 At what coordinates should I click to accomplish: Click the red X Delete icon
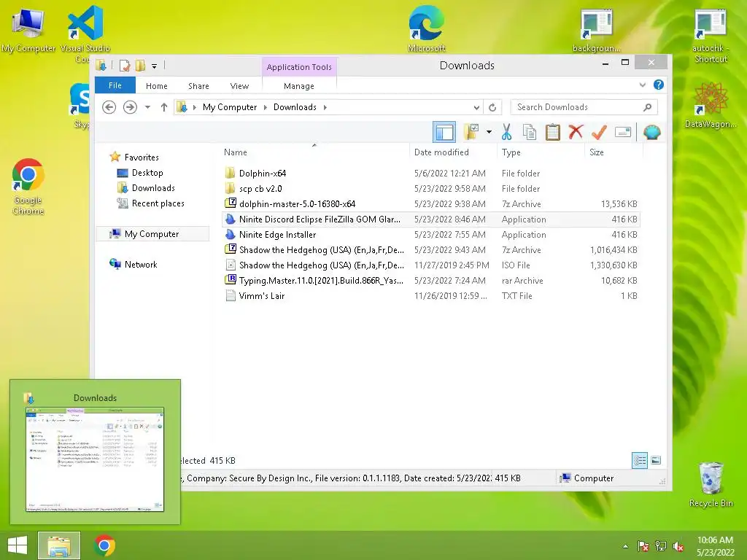point(576,131)
